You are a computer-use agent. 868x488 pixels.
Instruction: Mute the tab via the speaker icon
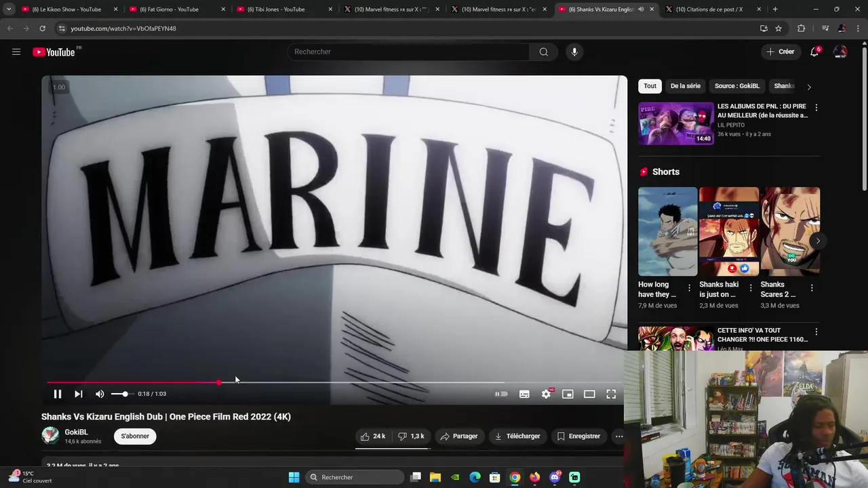(x=641, y=9)
